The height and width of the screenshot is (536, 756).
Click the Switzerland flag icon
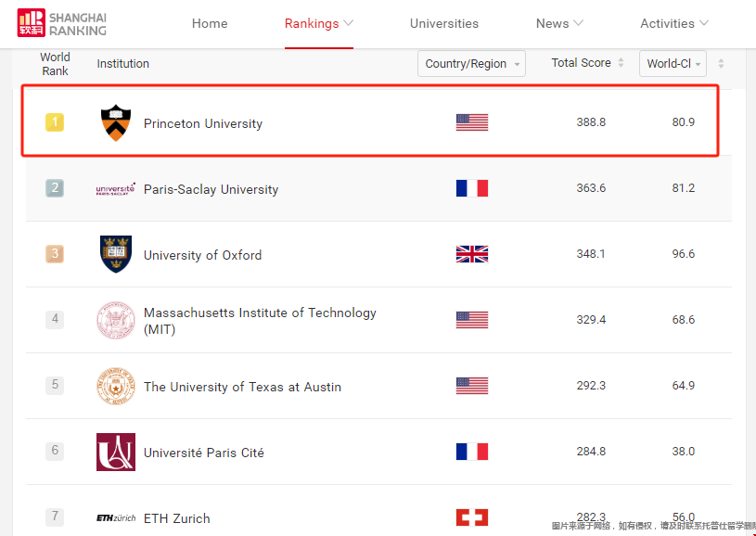click(472, 517)
